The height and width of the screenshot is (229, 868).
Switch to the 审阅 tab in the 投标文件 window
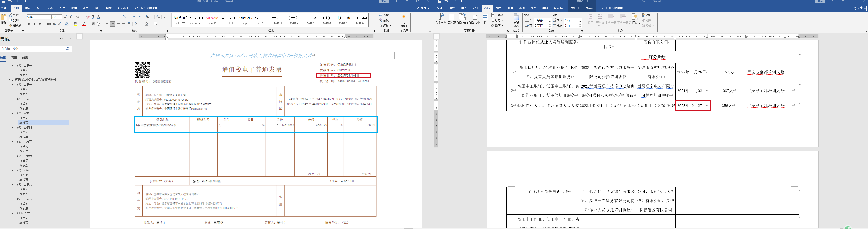pos(86,8)
